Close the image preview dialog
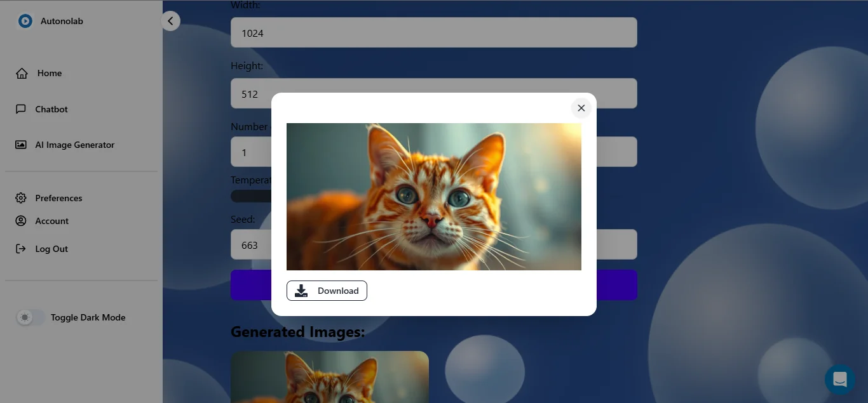868x403 pixels. 581,108
